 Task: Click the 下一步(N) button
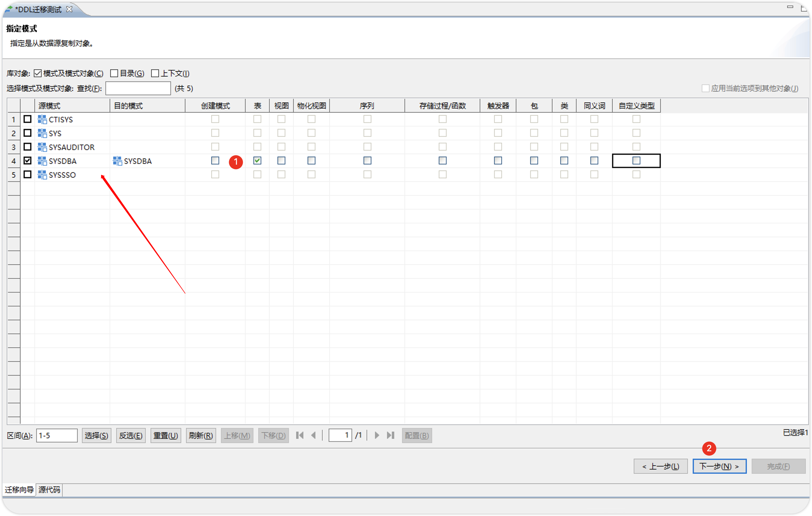pyautogui.click(x=719, y=466)
